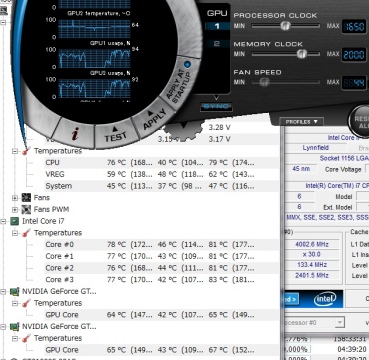
Task: Click the first NVIDIA GeForce card icon
Action: point(14,291)
